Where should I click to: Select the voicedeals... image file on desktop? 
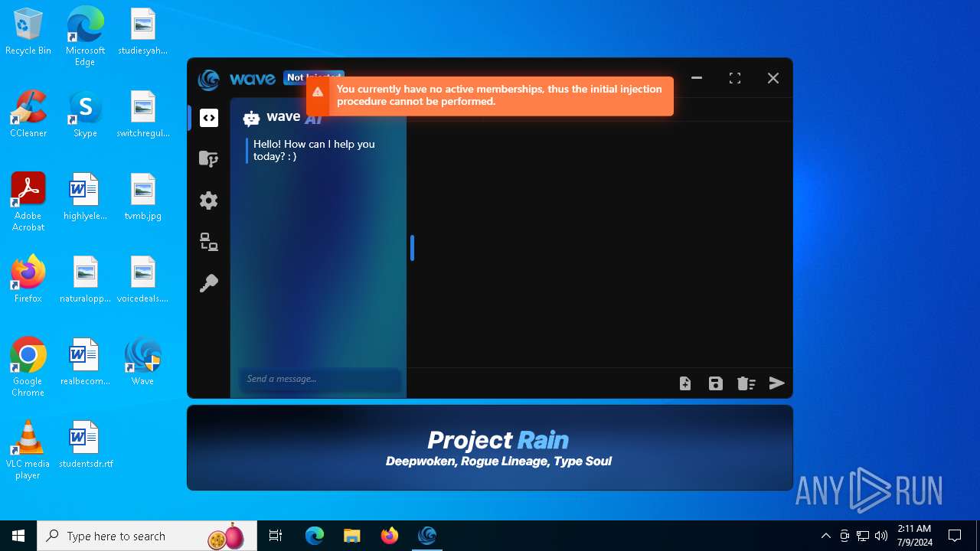click(x=142, y=280)
